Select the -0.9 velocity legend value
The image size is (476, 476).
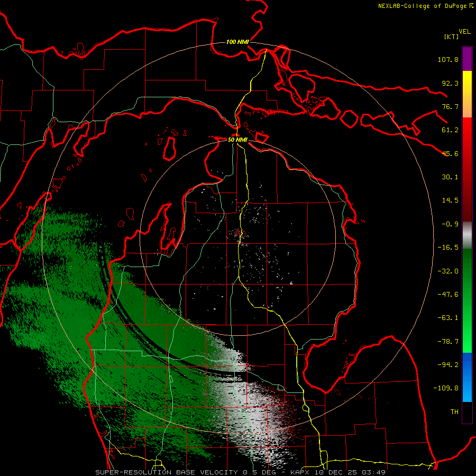(450, 224)
